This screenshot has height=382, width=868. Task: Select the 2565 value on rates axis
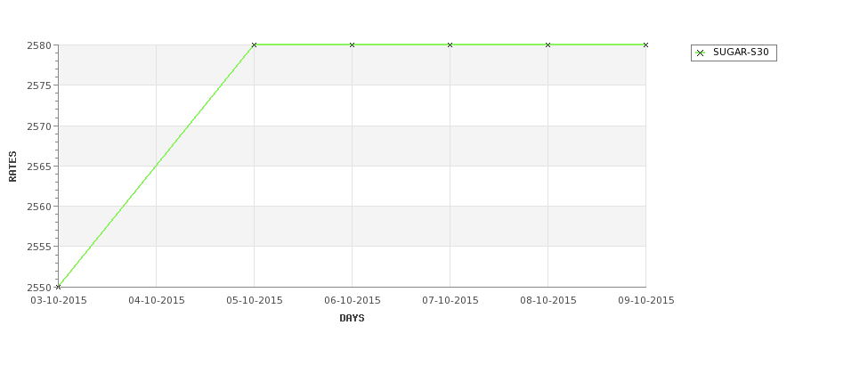tap(39, 167)
